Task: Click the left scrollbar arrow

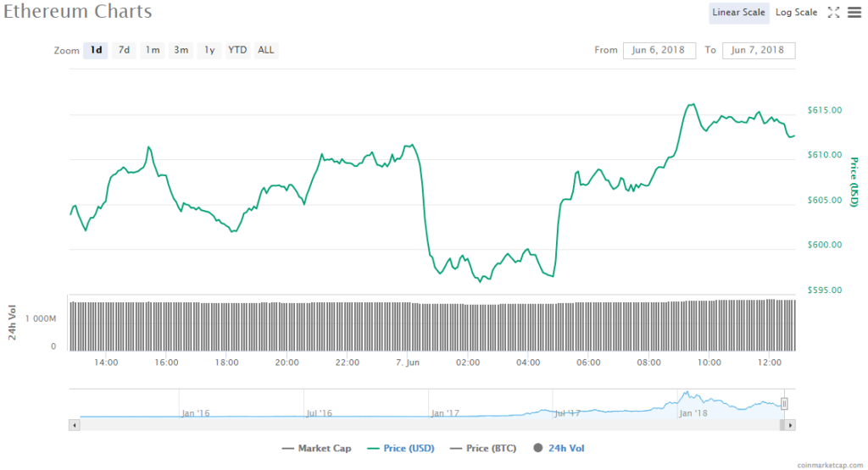Action: (x=75, y=425)
